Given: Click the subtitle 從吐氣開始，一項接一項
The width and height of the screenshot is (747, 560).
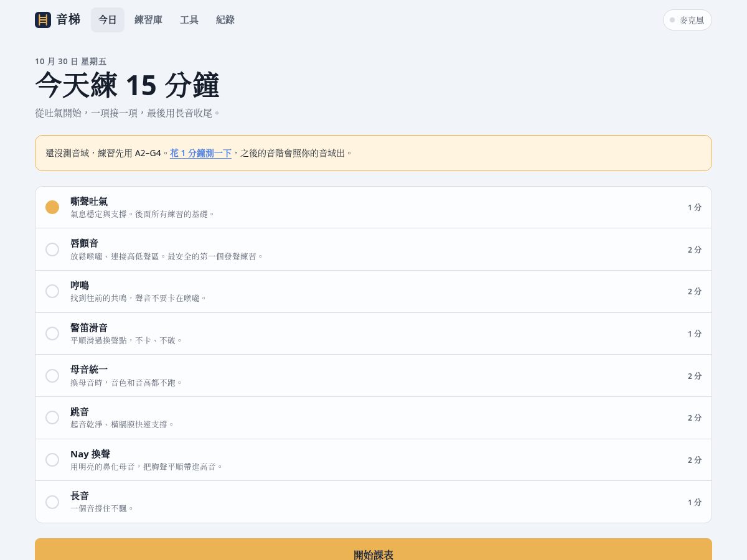Looking at the screenshot, I should pyautogui.click(x=87, y=113).
